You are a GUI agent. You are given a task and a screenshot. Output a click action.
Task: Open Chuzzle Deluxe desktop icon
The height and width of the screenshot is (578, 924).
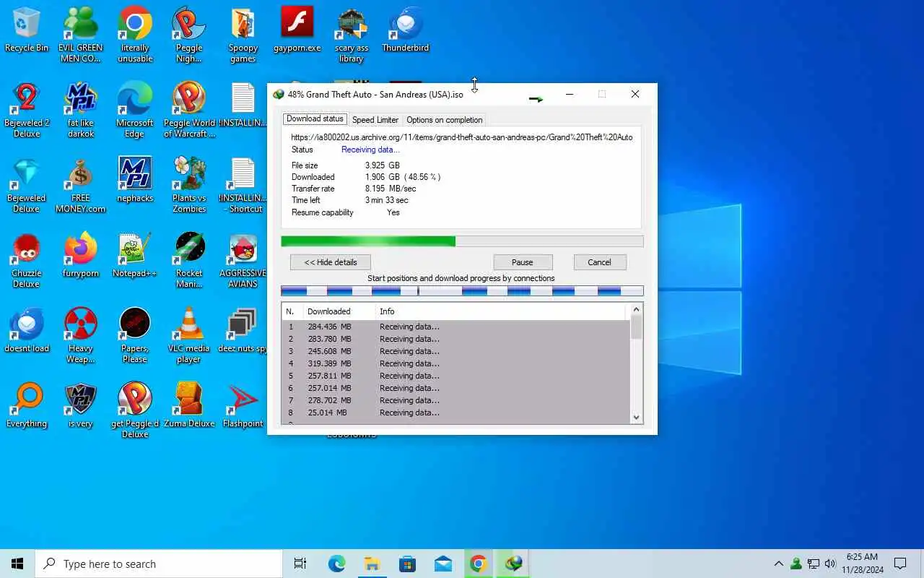27,260
